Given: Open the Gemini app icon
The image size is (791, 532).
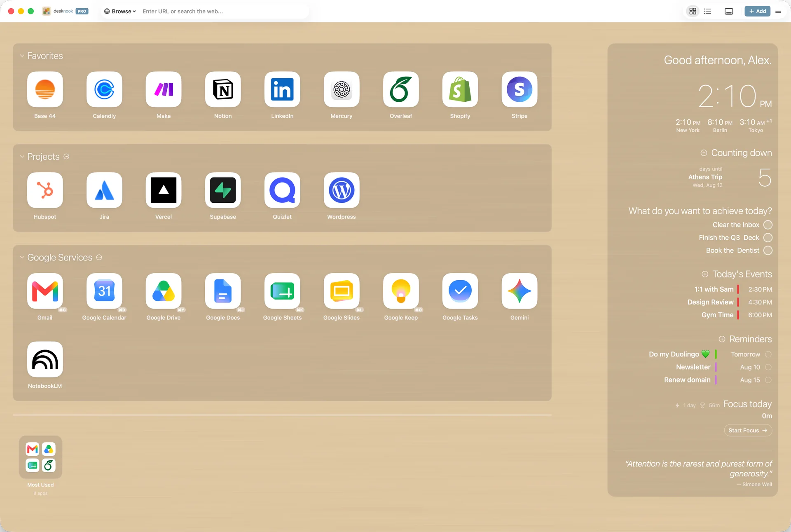Looking at the screenshot, I should [x=520, y=291].
